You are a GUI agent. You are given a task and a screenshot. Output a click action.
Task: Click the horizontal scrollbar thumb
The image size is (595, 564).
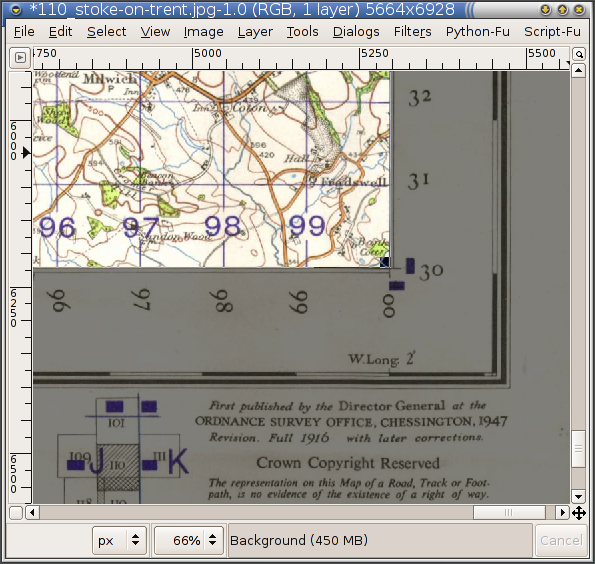pyautogui.click(x=509, y=513)
